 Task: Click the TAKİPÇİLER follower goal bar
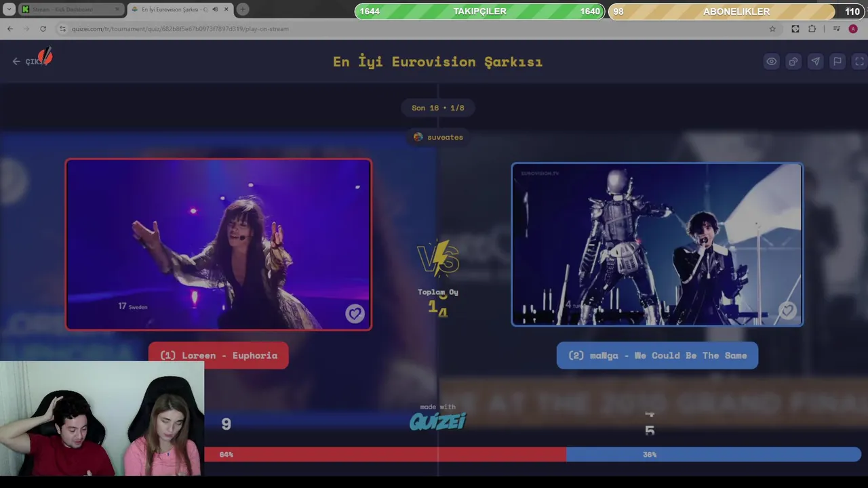coord(479,12)
